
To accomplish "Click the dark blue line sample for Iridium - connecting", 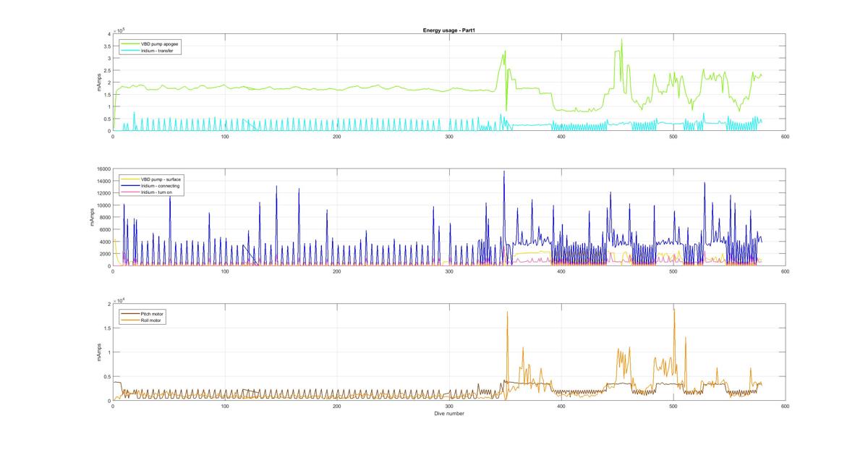I will pos(129,185).
